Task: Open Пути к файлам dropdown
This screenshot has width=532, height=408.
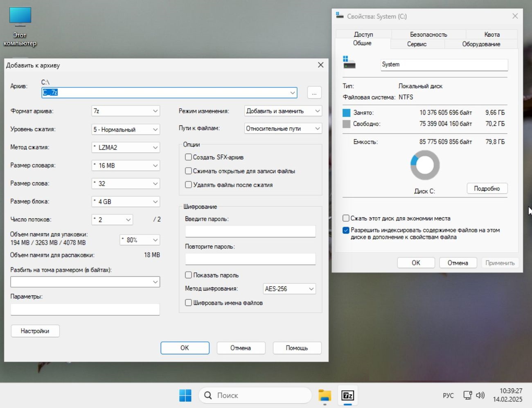Action: [x=283, y=129]
